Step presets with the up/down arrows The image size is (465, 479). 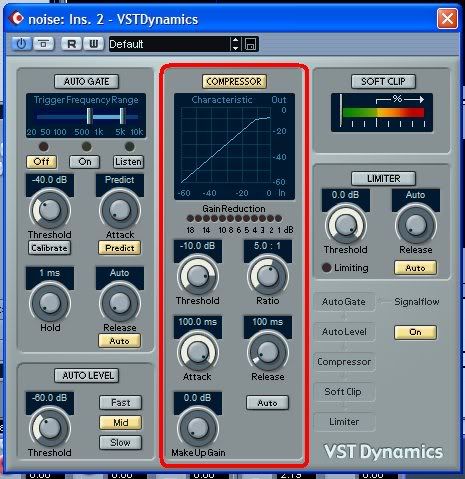click(235, 44)
